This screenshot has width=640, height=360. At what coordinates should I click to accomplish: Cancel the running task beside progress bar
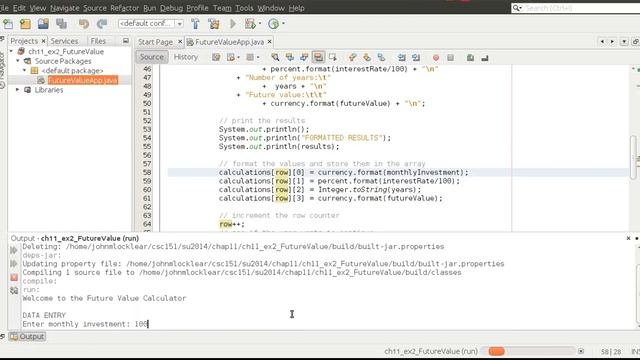[x=581, y=351]
